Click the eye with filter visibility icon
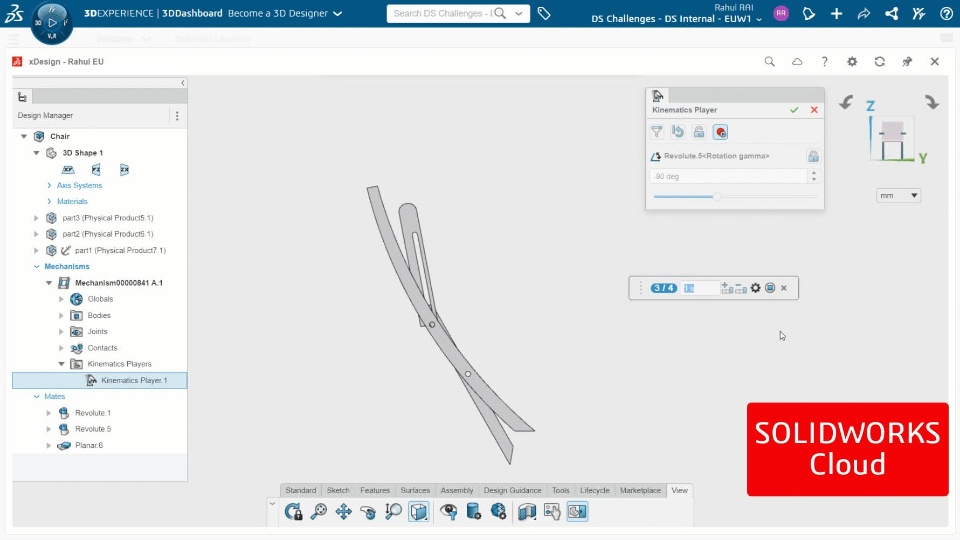Image resolution: width=960 pixels, height=540 pixels. click(x=449, y=511)
